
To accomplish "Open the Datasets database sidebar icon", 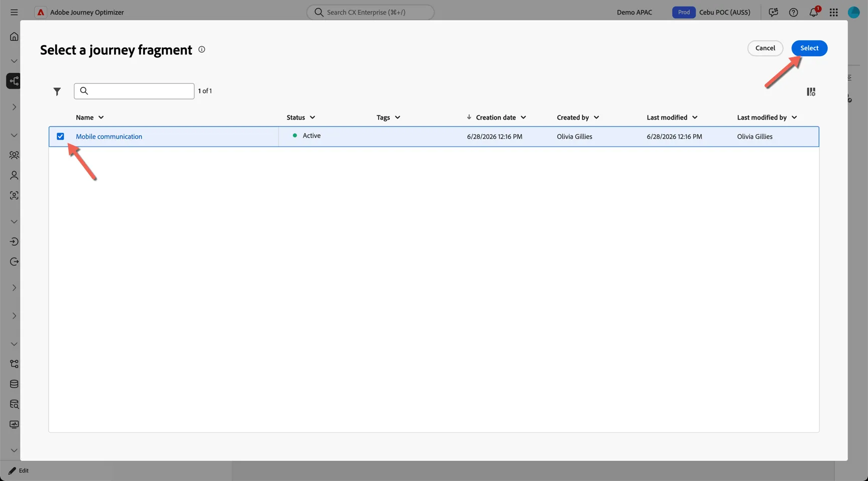I will (14, 384).
